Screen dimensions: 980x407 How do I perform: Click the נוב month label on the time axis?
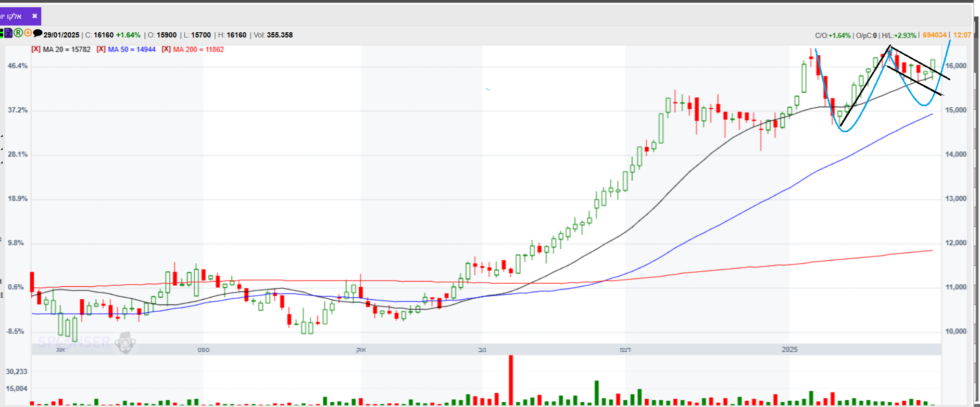point(482,350)
